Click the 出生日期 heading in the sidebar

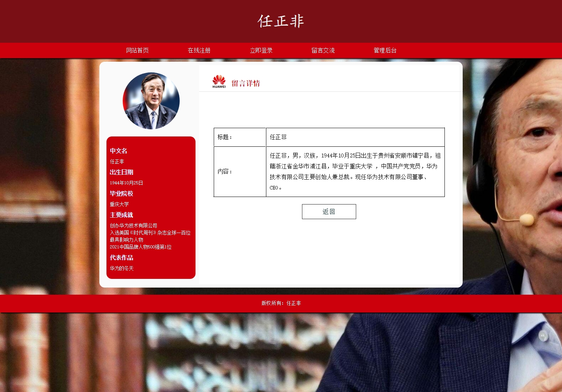click(122, 172)
